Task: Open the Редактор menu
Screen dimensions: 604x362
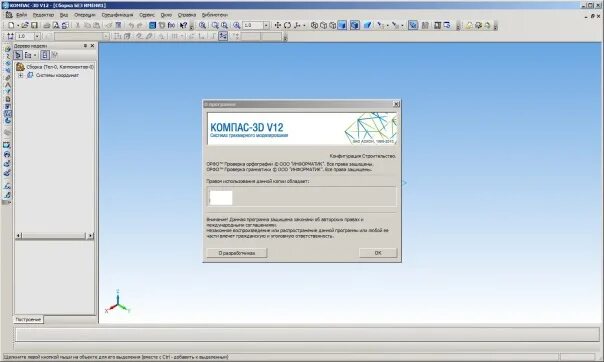Action: coord(44,15)
